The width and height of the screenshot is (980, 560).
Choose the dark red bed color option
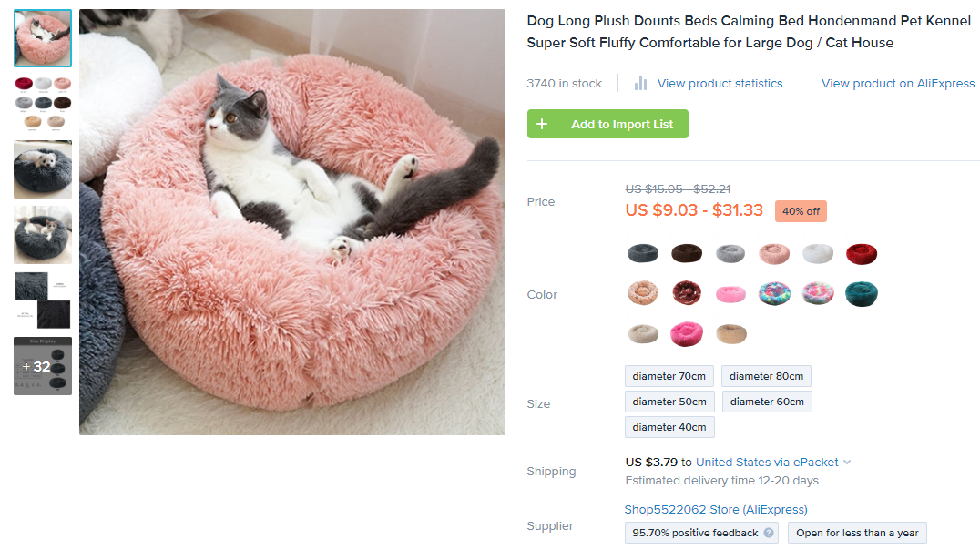click(x=861, y=253)
